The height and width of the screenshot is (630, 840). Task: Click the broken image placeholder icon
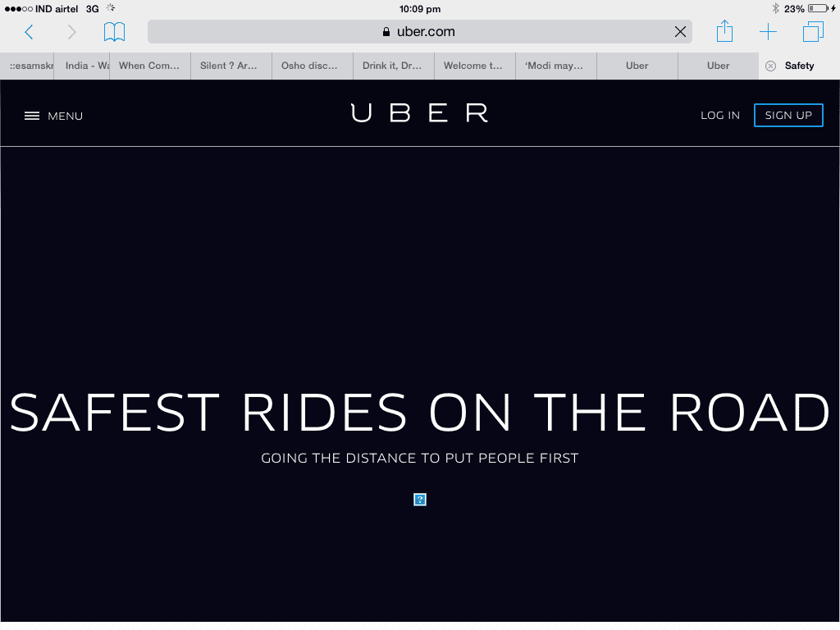(x=420, y=500)
